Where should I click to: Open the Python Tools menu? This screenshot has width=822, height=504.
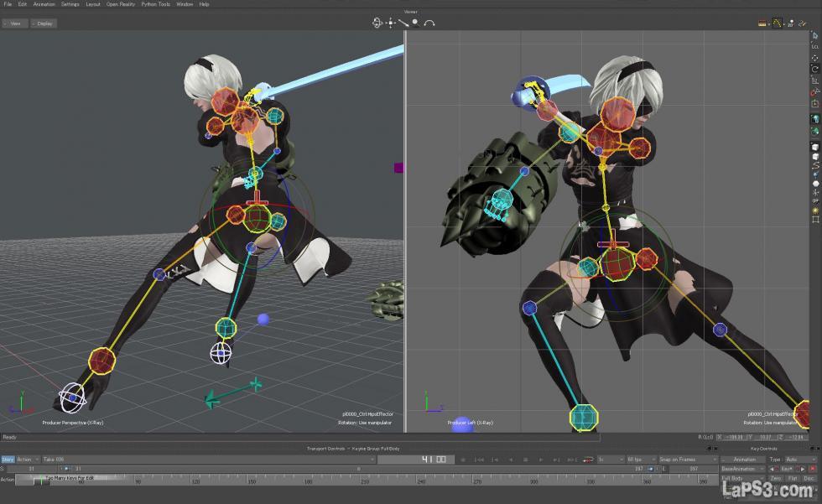155,4
